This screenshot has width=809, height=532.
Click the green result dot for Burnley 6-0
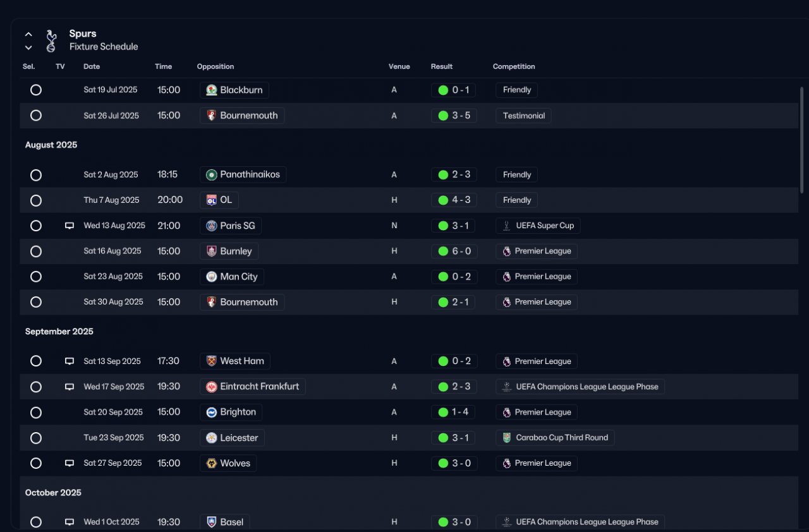(443, 251)
